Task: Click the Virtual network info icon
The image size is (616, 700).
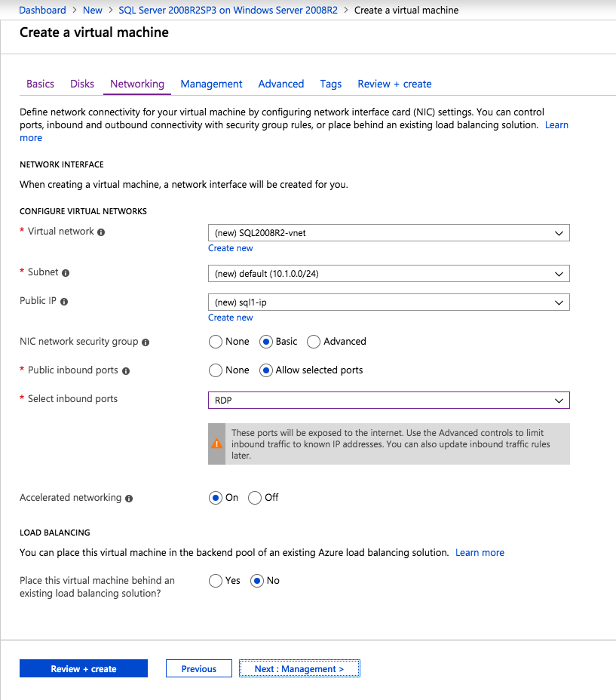Action: coord(101,232)
